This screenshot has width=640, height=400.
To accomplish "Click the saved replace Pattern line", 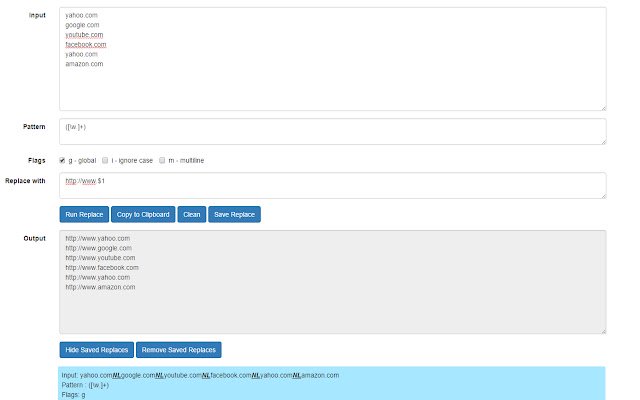I will pyautogui.click(x=85, y=385).
